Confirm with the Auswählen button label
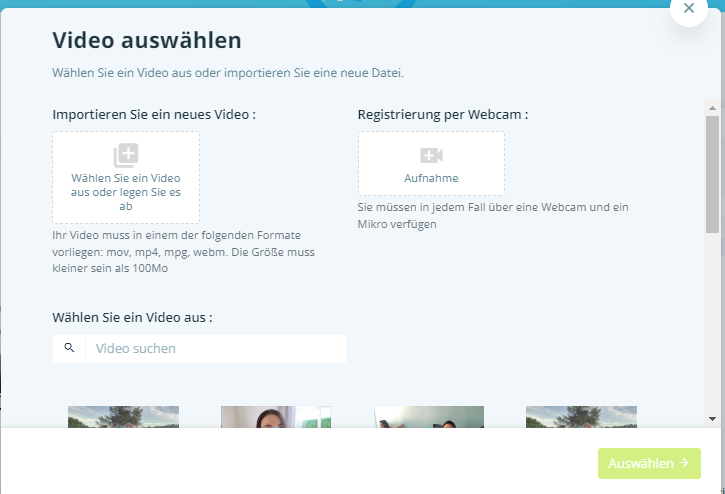The image size is (725, 494). click(640, 463)
